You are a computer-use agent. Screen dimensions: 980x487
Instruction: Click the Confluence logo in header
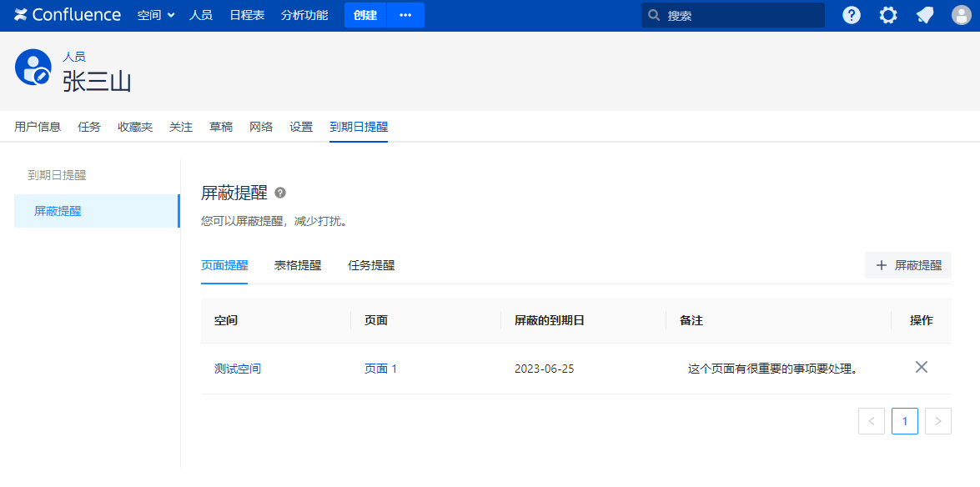68,15
